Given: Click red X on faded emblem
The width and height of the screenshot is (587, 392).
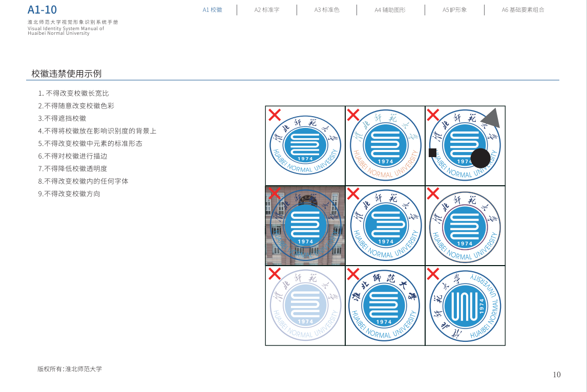Looking at the screenshot, I should pyautogui.click(x=275, y=274).
